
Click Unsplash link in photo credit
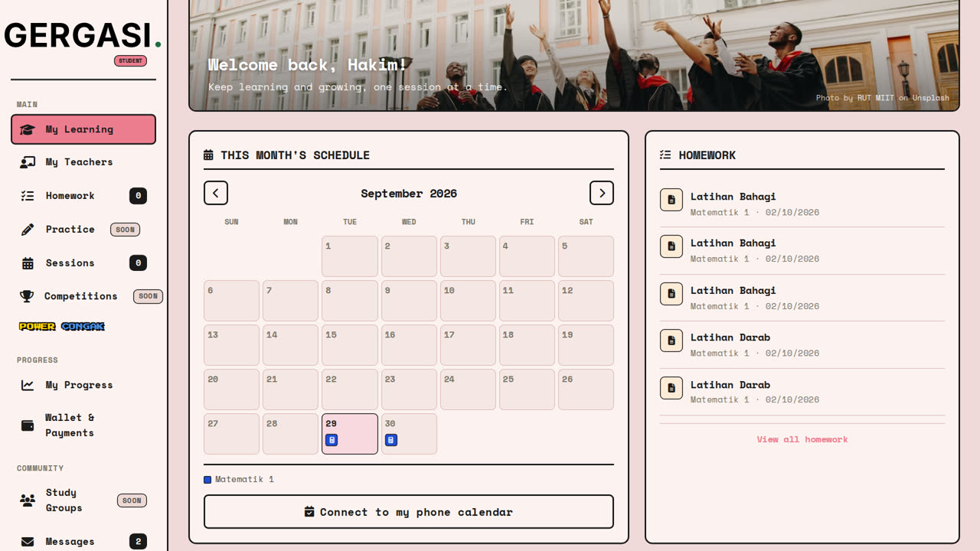[930, 98]
